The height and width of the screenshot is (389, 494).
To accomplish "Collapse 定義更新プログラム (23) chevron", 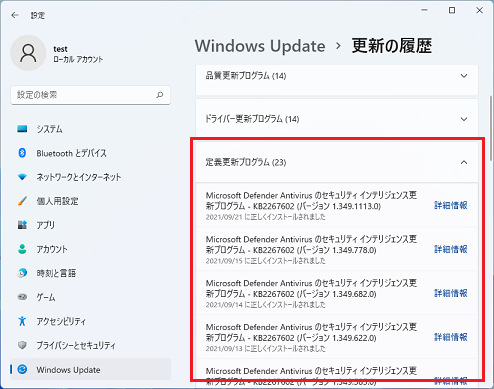I will point(464,162).
